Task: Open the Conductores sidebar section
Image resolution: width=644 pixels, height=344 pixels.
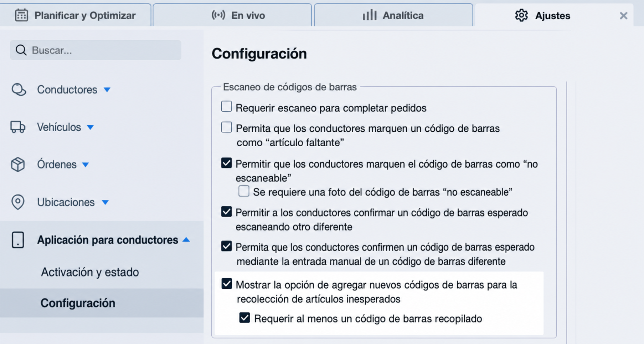Action: coord(67,90)
